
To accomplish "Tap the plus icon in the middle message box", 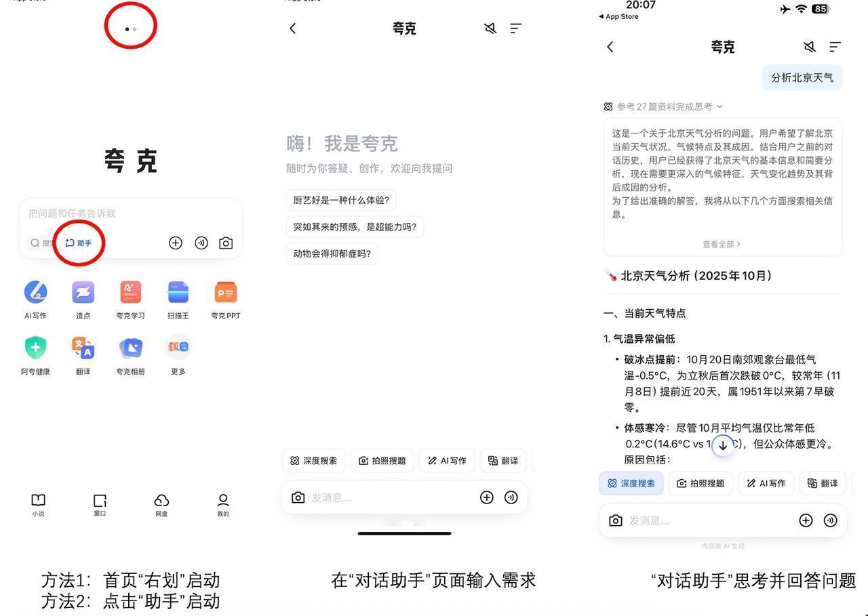I will tap(487, 497).
